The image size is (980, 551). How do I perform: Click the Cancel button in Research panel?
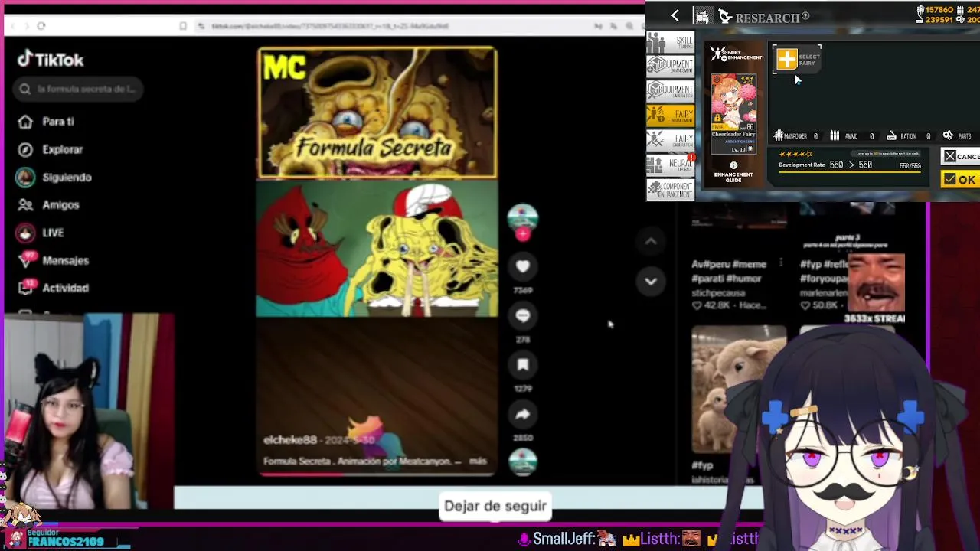tap(961, 156)
